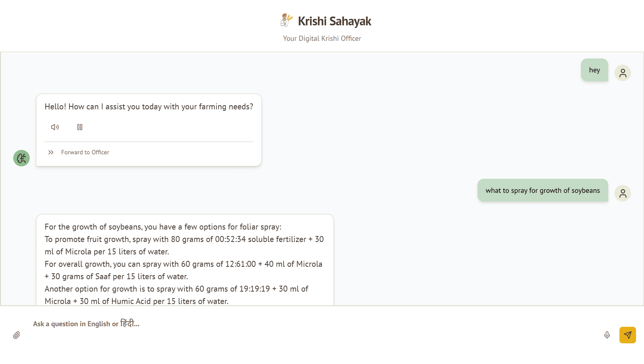Screen dimensions: 644x364
Task: Click the double-chevron forward icon
Action: [x=51, y=152]
